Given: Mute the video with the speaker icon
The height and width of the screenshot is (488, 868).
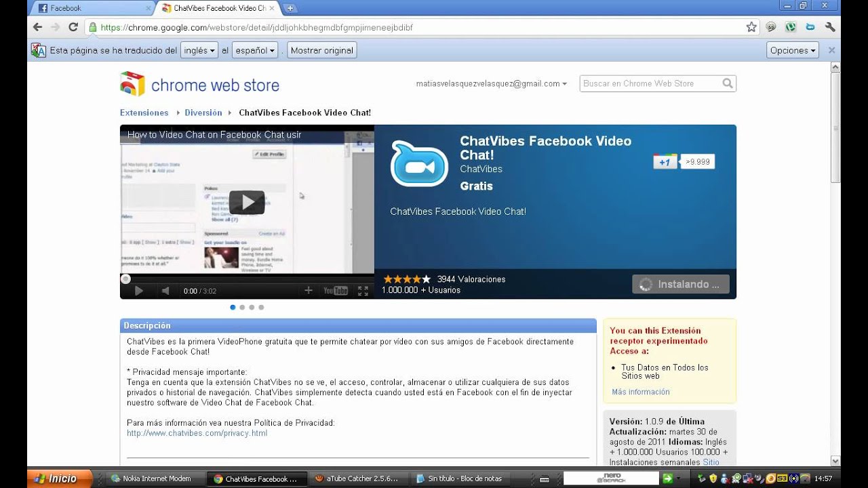Looking at the screenshot, I should tap(165, 291).
